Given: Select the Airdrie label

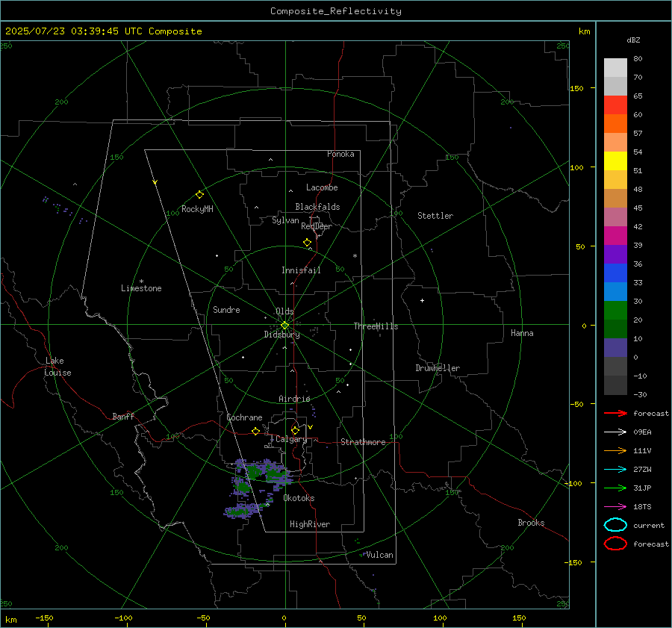Looking at the screenshot, I should point(294,399).
